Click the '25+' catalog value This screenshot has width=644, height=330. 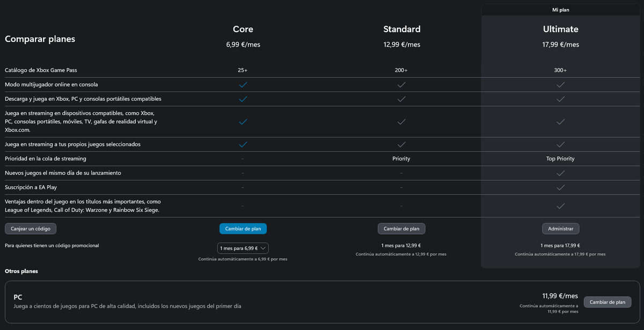[x=243, y=70]
